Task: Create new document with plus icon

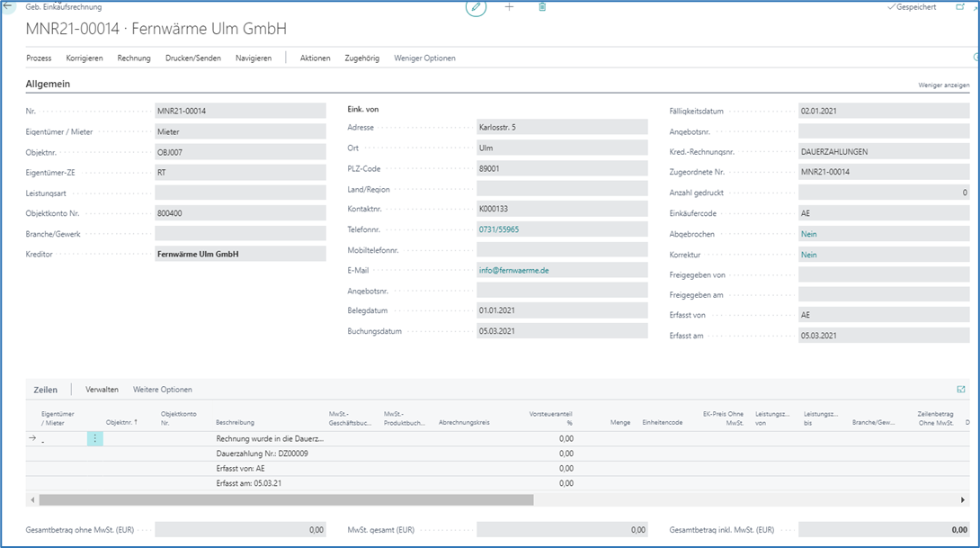Action: pos(509,7)
